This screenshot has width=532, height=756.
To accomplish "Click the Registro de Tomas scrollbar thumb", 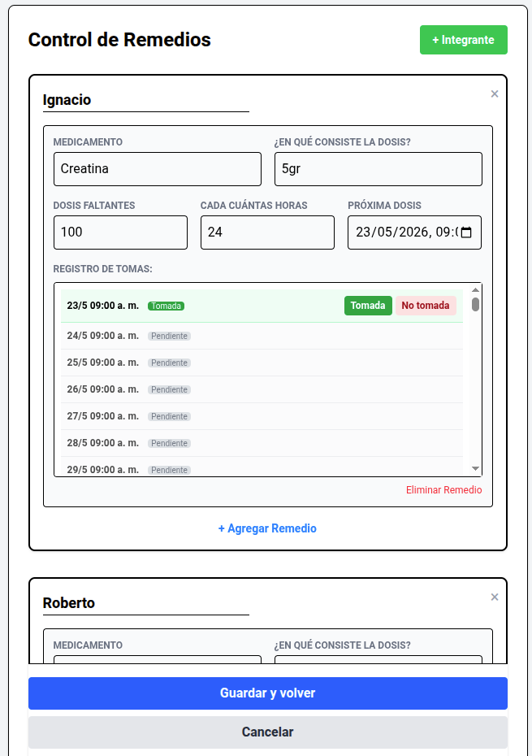I will click(x=476, y=305).
